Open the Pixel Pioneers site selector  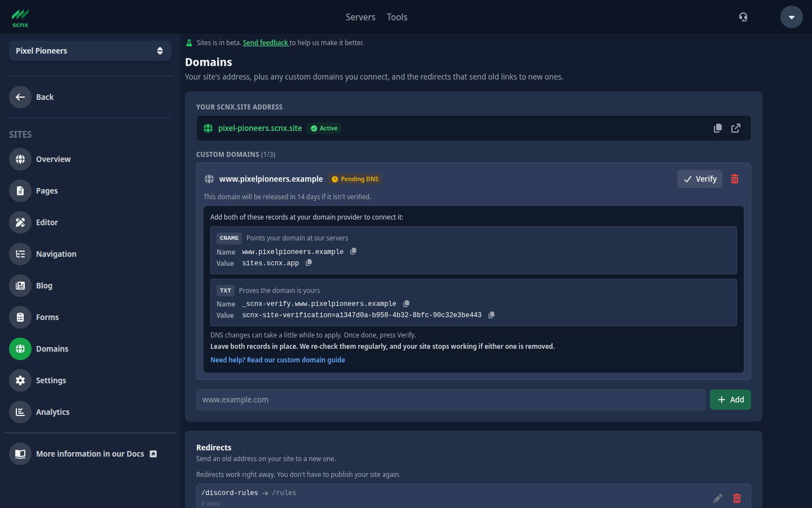pos(90,51)
